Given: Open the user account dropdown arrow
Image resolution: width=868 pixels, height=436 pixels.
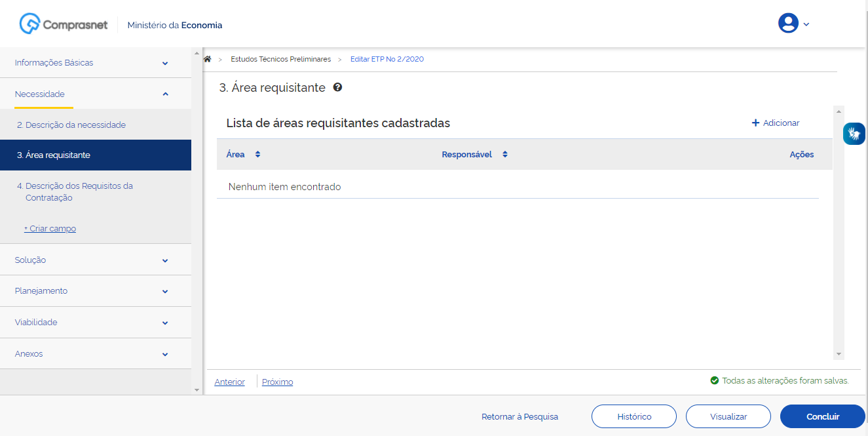Looking at the screenshot, I should tap(806, 24).
